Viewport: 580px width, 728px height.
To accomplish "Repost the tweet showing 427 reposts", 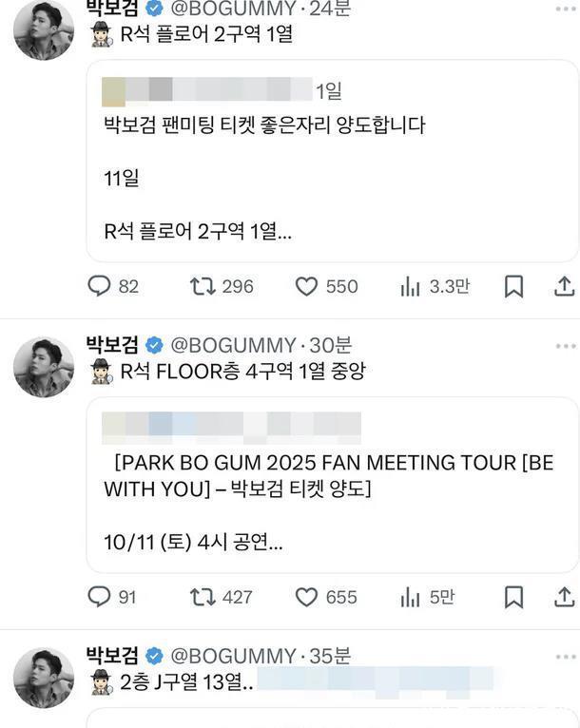I will pos(203,597).
